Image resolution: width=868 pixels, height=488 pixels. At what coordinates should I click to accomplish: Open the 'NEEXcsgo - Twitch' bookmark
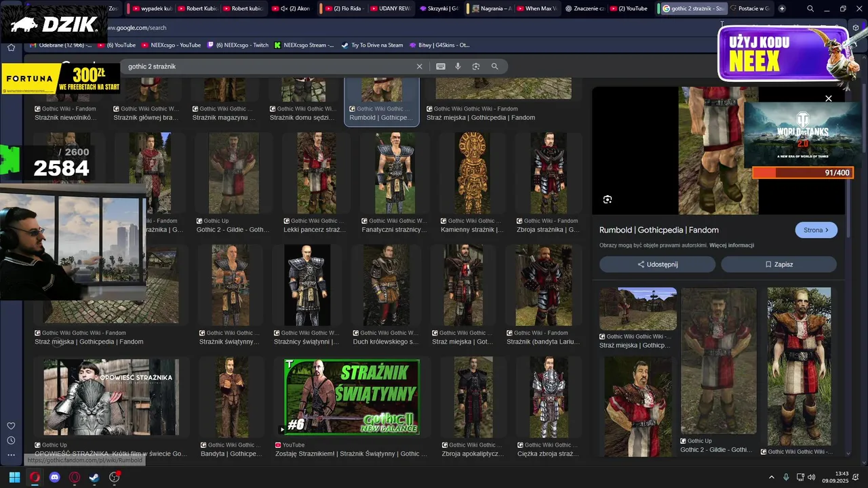coord(237,45)
